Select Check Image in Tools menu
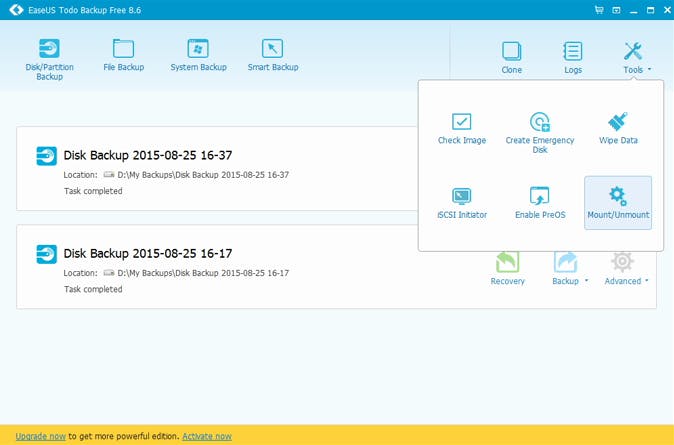 coord(462,128)
